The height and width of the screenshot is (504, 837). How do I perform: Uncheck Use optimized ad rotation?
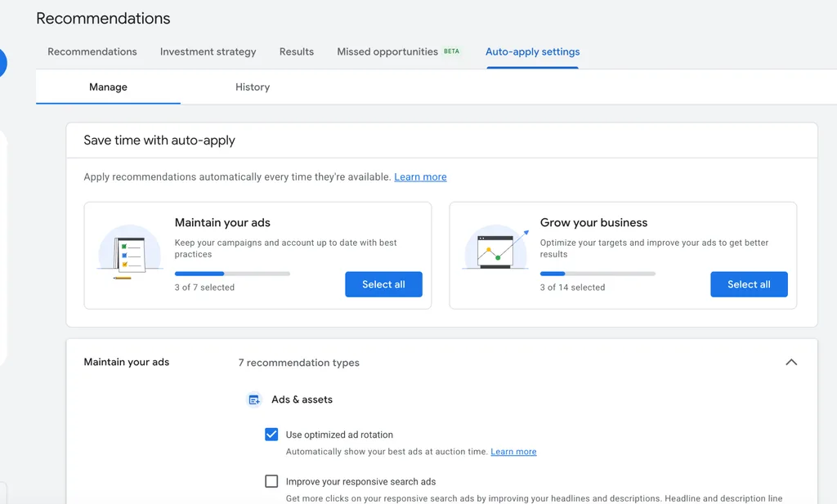271,434
